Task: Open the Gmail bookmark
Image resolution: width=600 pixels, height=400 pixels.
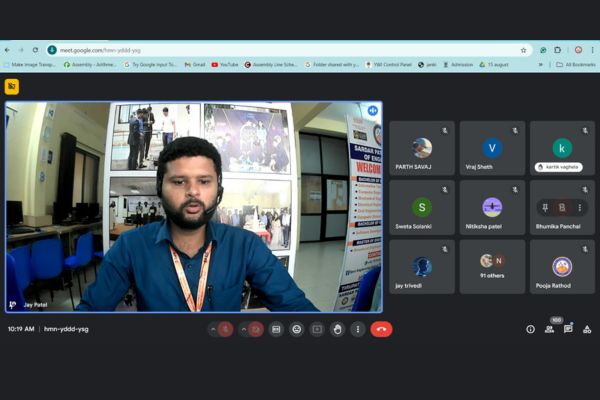Action: tap(195, 65)
